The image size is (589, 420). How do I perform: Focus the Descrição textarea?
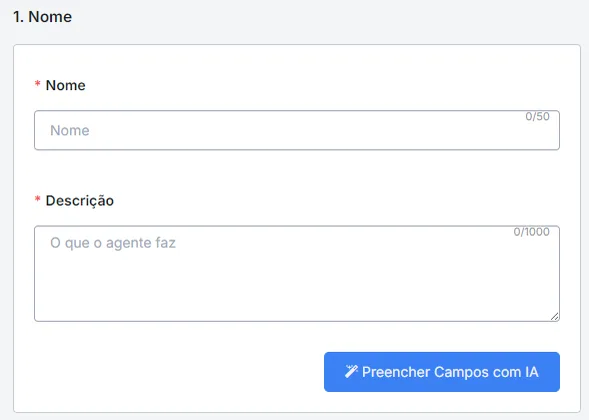[297, 273]
